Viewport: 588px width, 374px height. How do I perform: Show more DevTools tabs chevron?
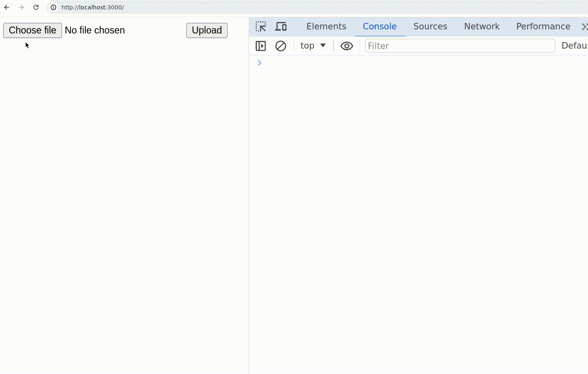pos(584,27)
